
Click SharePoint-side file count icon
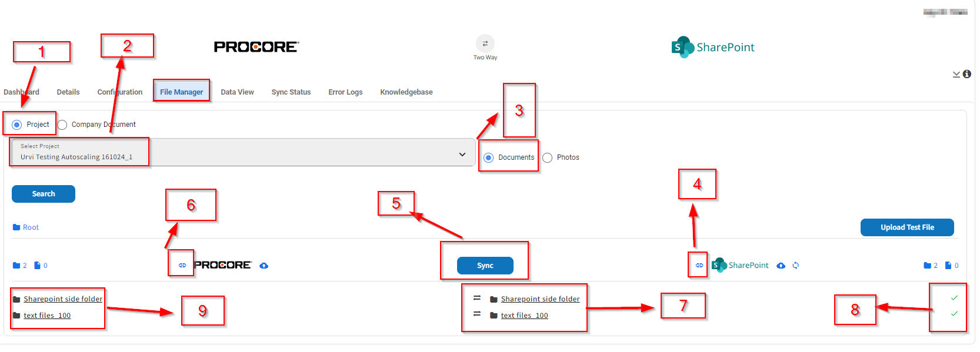(x=948, y=266)
